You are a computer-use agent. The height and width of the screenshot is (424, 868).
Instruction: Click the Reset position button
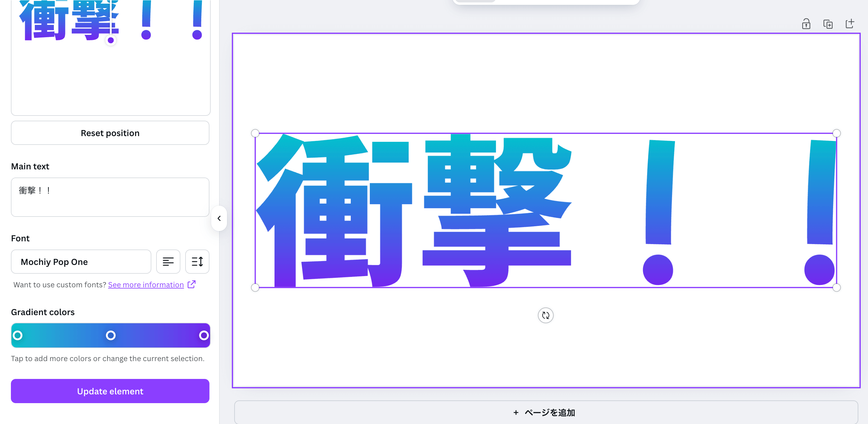(110, 133)
